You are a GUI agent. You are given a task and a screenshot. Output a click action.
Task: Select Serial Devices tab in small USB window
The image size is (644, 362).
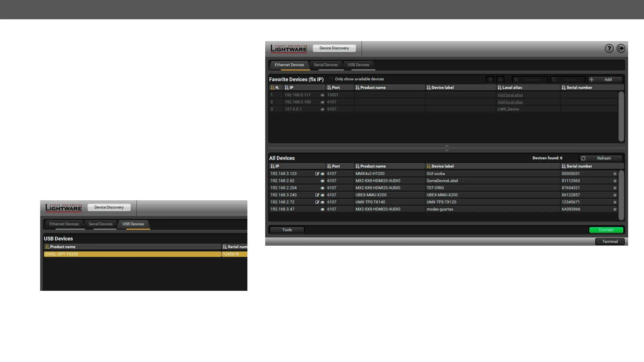click(101, 224)
